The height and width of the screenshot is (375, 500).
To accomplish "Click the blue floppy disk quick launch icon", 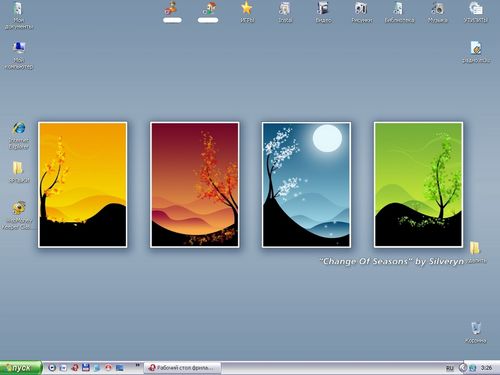I will point(86,368).
